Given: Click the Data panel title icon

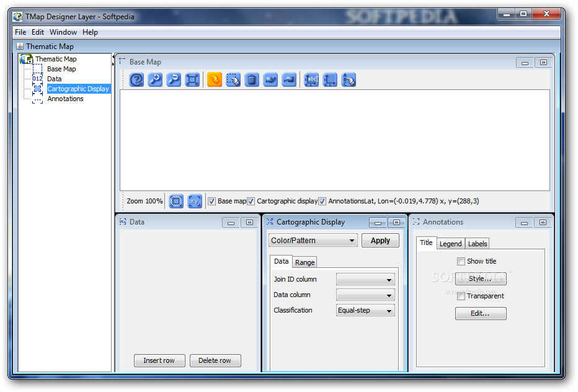Looking at the screenshot, I should (x=123, y=221).
